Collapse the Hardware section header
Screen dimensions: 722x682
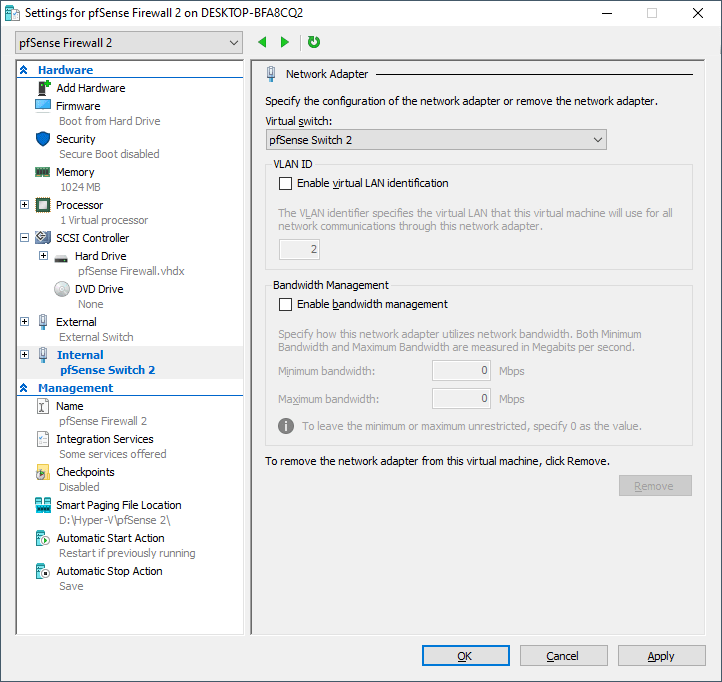[x=24, y=70]
